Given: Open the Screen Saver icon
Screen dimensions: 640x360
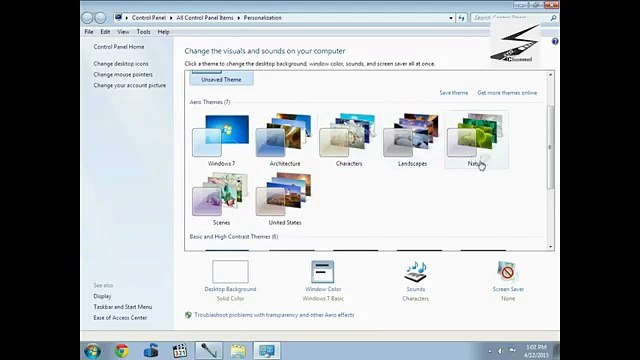Looking at the screenshot, I should [507, 272].
